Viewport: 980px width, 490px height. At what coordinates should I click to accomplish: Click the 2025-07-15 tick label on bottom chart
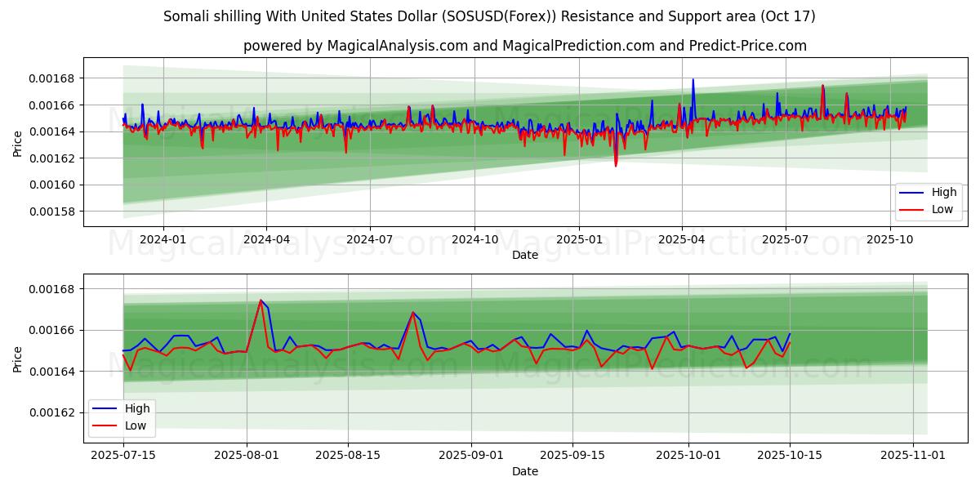pyautogui.click(x=123, y=456)
